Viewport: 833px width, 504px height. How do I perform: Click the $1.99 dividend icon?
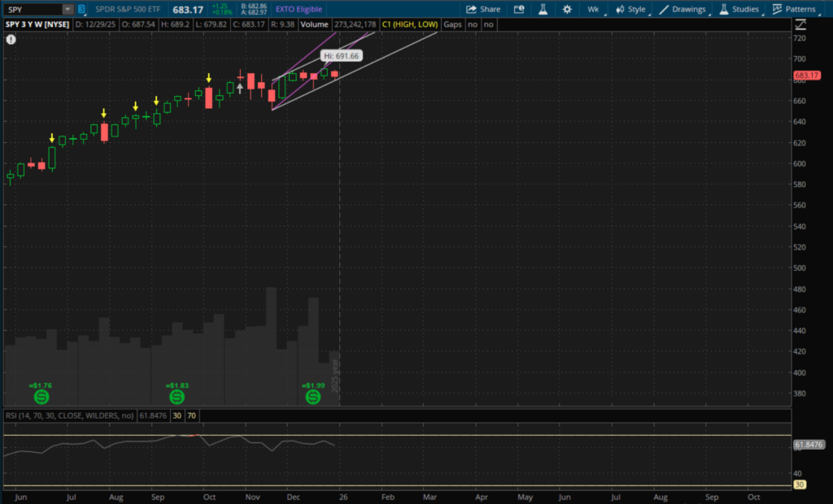(x=312, y=397)
